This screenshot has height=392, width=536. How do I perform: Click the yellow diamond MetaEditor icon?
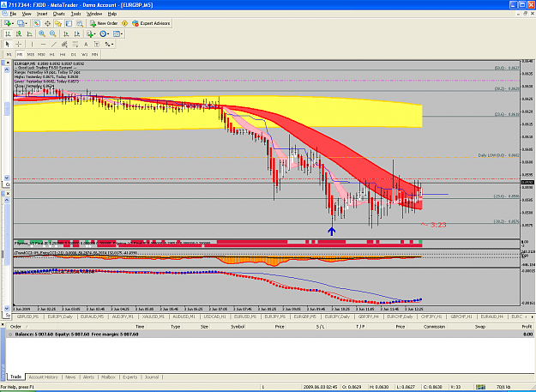124,23
